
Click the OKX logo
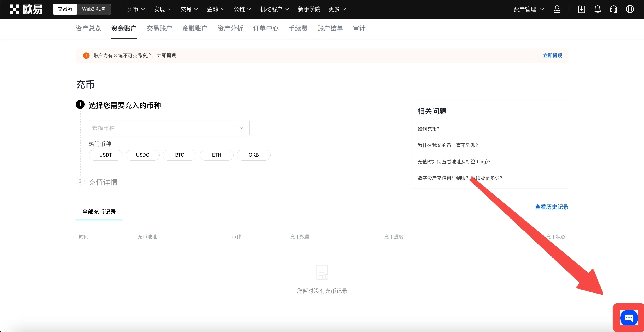click(25, 9)
